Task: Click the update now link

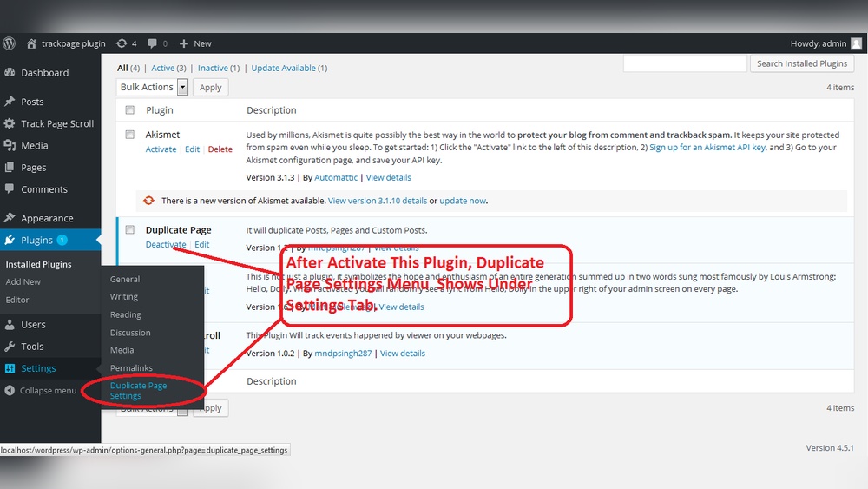Action: pyautogui.click(x=463, y=201)
